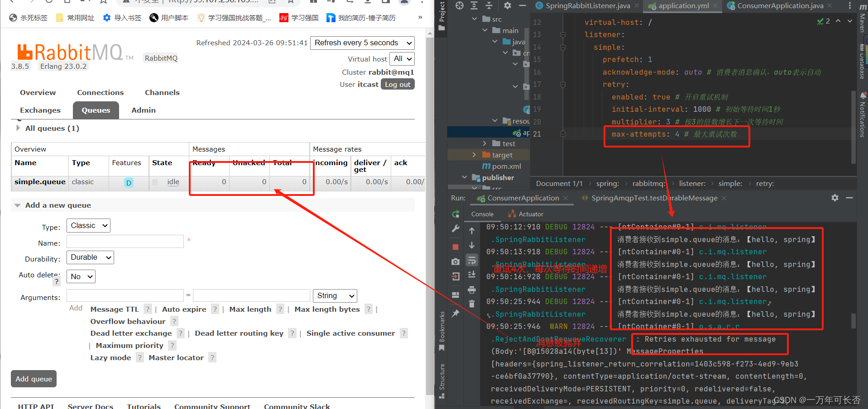Open the RabbitMQ Exchanges tab
The width and height of the screenshot is (868, 409).
[40, 110]
